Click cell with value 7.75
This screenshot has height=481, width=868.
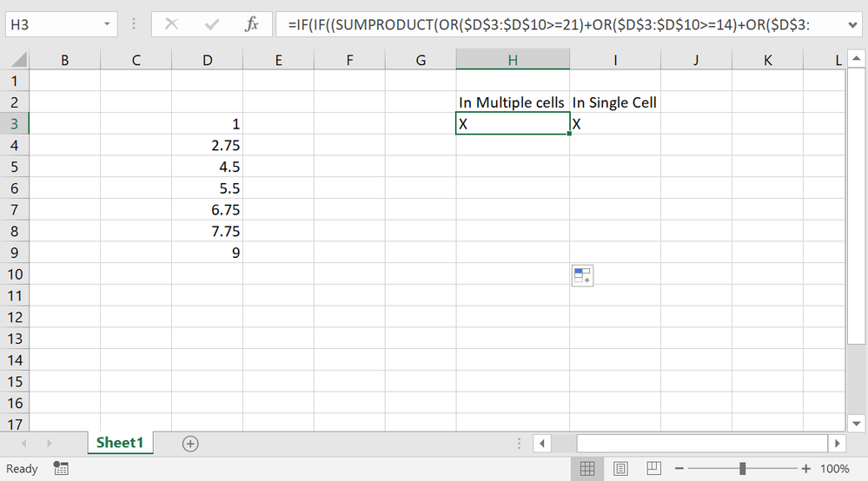[207, 231]
